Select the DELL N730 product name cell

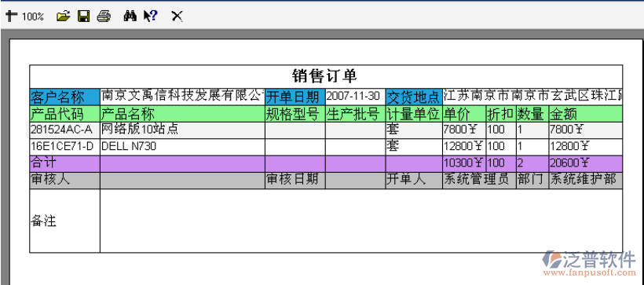[x=182, y=147]
